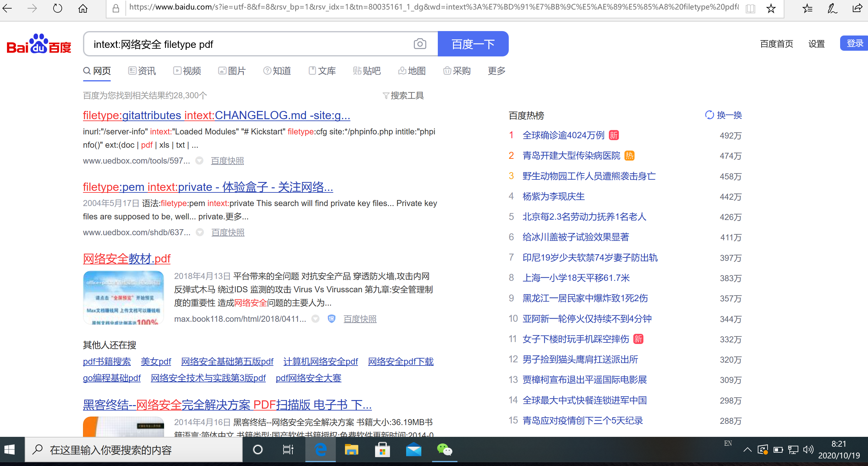Screen dimensions: 868x466
Task: Click the camera image-search icon
Action: [419, 44]
